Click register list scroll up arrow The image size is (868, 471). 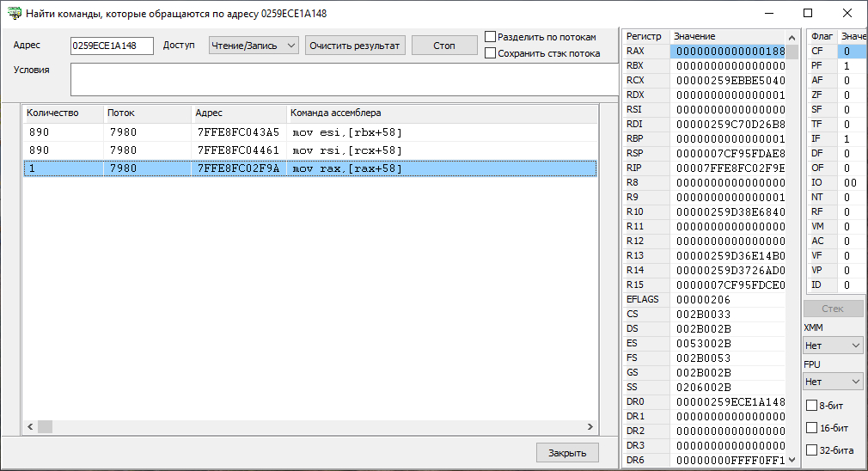pyautogui.click(x=792, y=38)
